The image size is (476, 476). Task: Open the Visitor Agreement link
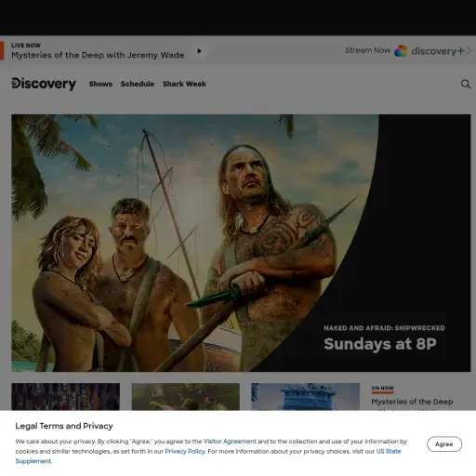[230, 441]
